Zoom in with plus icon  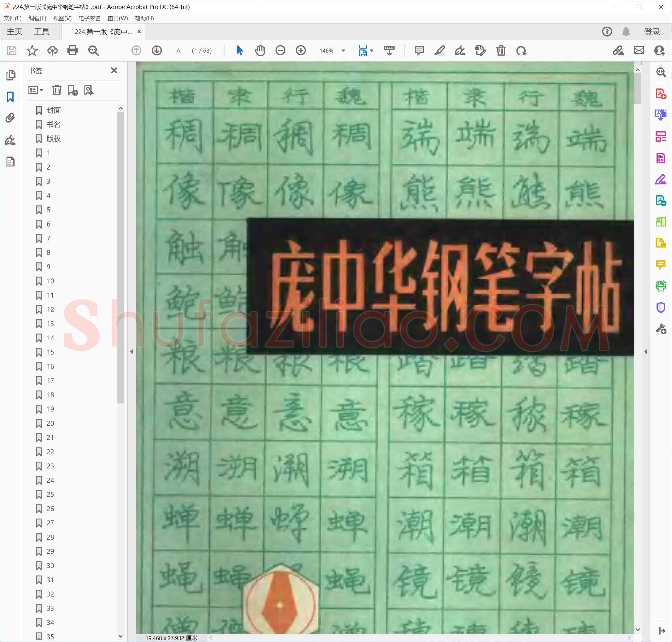click(x=301, y=51)
